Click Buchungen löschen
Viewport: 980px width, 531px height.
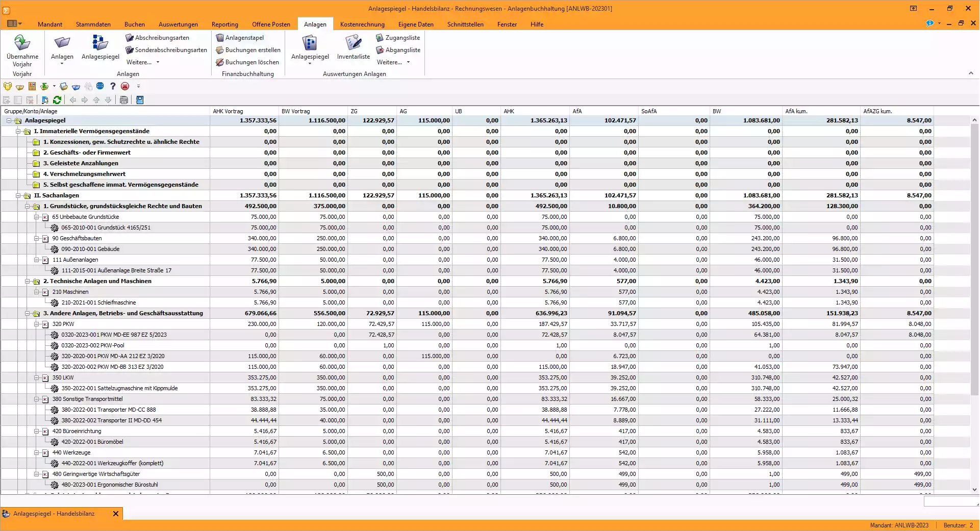click(247, 62)
